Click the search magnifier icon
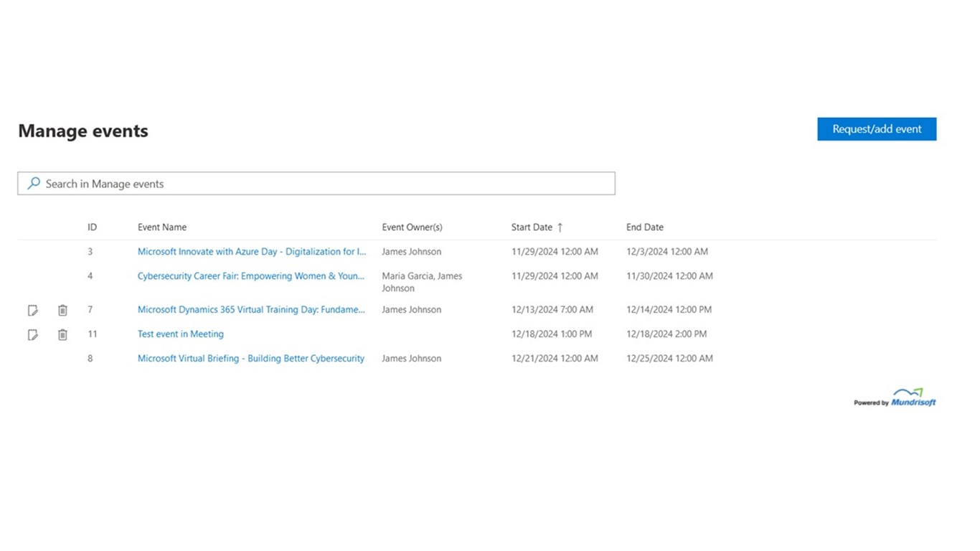 pyautogui.click(x=34, y=184)
